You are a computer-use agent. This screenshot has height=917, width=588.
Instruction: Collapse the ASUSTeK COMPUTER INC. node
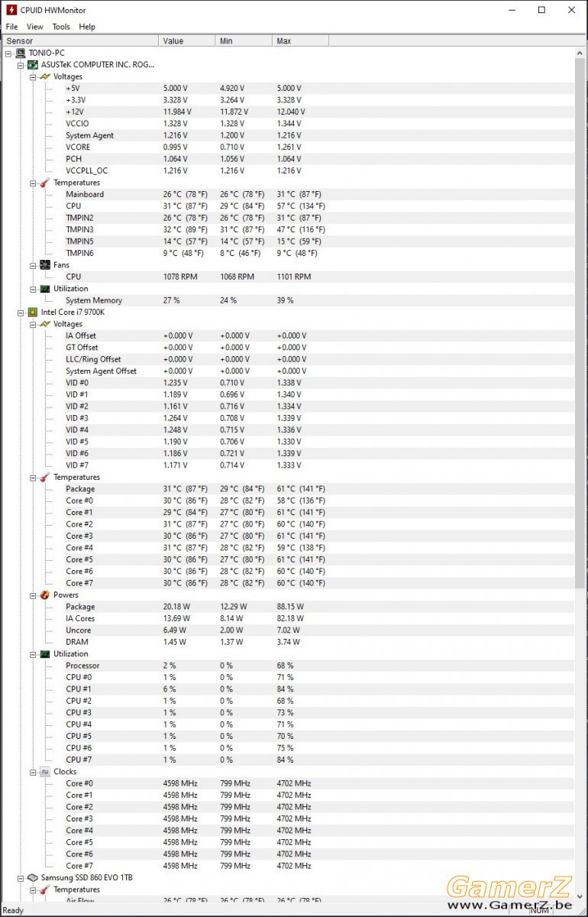(x=21, y=65)
